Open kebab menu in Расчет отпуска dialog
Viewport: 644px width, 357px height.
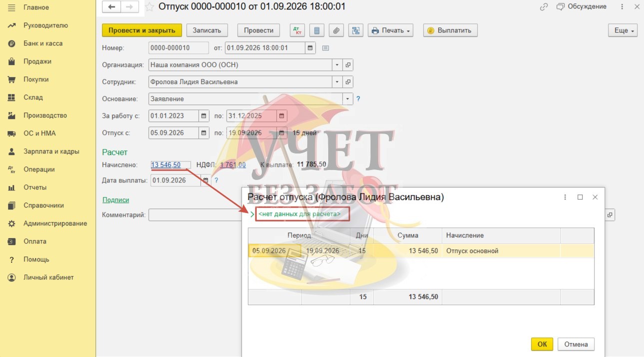[565, 197]
